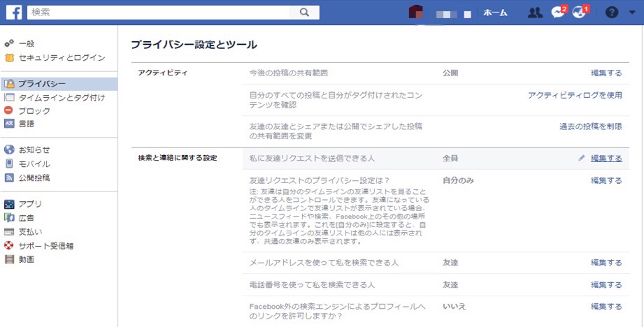Open the 広告 settings page

coord(27,218)
